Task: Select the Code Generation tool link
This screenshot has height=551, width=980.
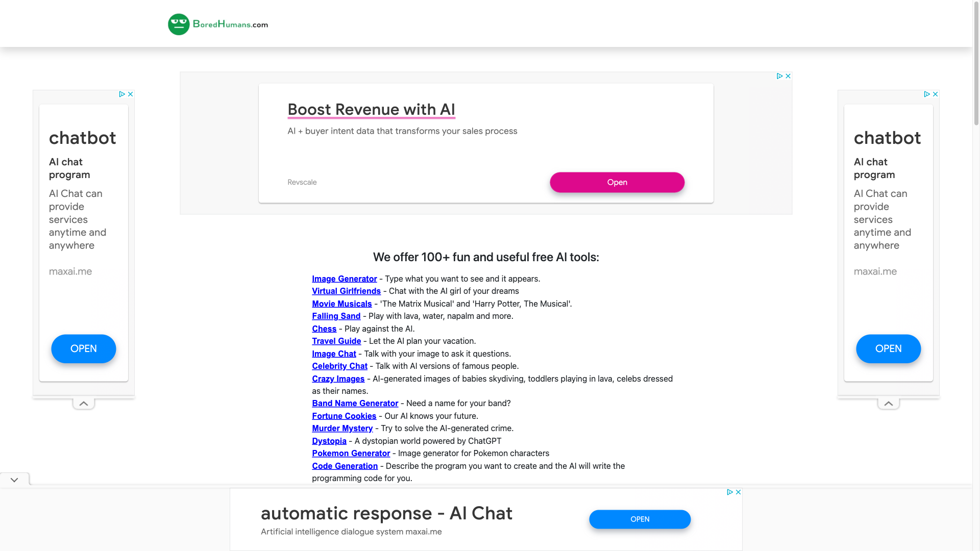Action: click(345, 466)
